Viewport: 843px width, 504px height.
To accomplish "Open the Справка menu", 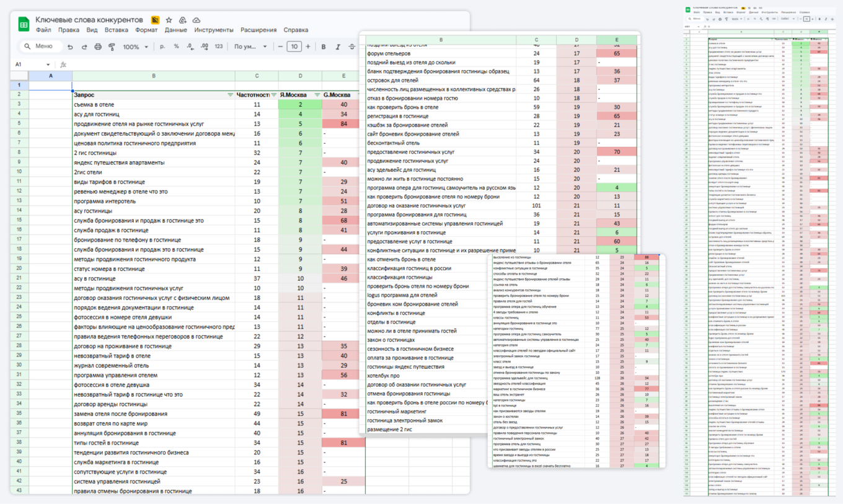I will pos(296,30).
